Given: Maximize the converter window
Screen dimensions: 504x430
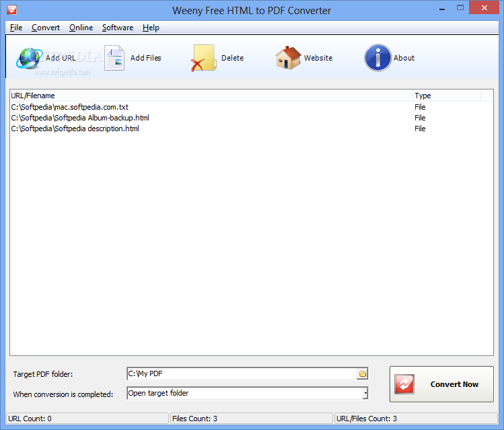Looking at the screenshot, I should pos(460,8).
